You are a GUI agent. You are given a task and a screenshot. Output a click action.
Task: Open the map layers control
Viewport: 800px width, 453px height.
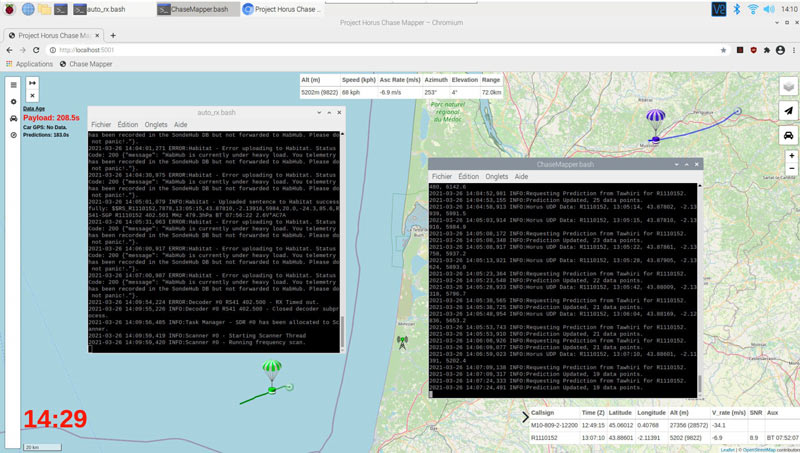789,86
